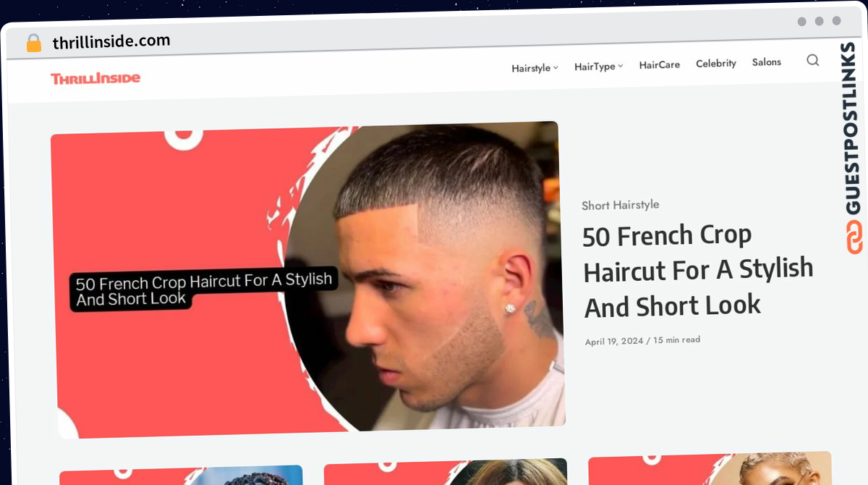Open the middle article card thumbnail below
The height and width of the screenshot is (485, 868).
point(446,472)
